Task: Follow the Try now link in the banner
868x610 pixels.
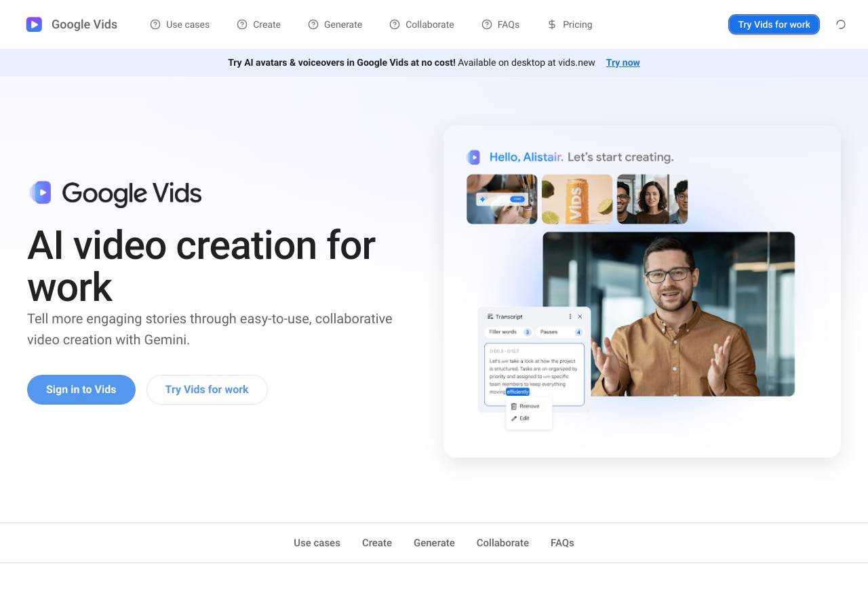Action: tap(623, 62)
